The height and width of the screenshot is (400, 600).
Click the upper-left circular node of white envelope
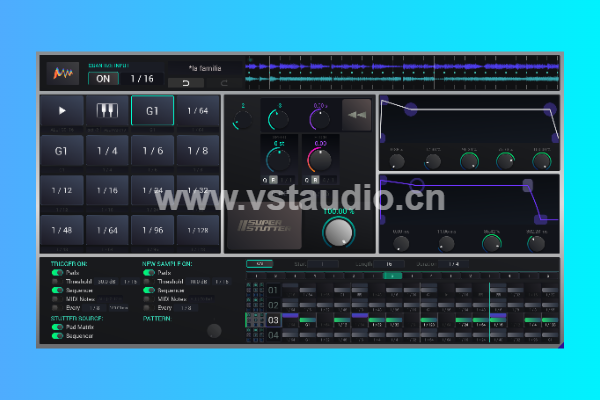tap(411, 109)
